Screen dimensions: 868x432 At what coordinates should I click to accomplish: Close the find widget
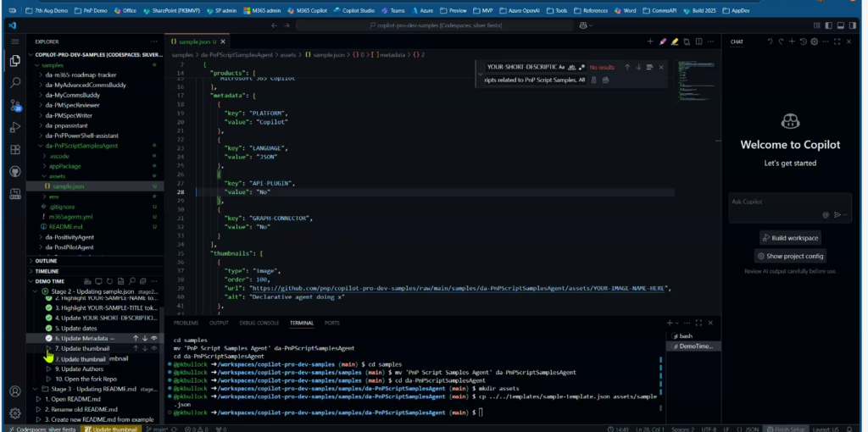(660, 67)
